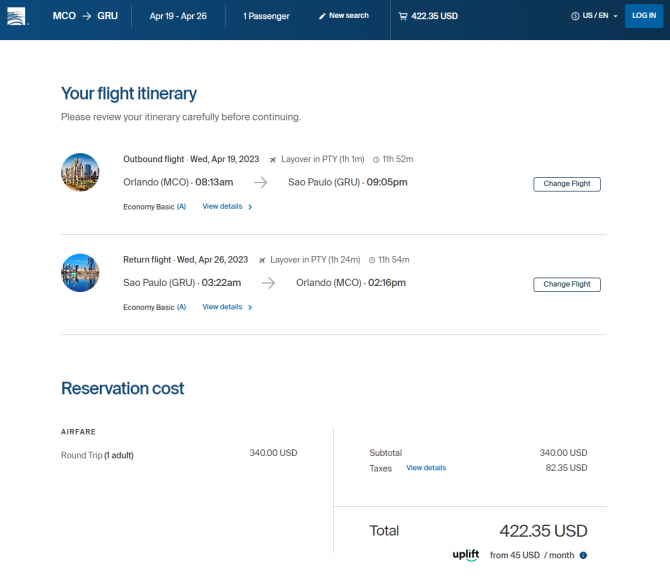Viewport: 670px width, 581px height.
Task: Click the 422.35 USD cart total
Action: 434,16
